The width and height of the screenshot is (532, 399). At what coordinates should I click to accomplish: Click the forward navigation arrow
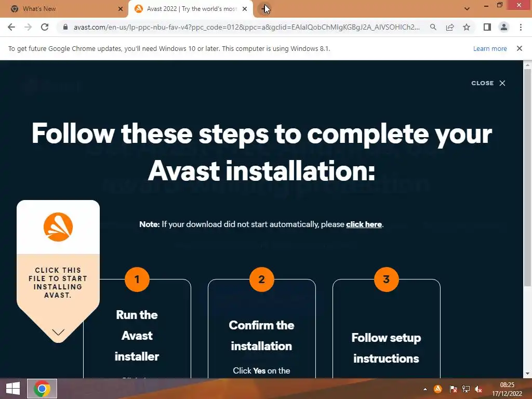tap(28, 27)
